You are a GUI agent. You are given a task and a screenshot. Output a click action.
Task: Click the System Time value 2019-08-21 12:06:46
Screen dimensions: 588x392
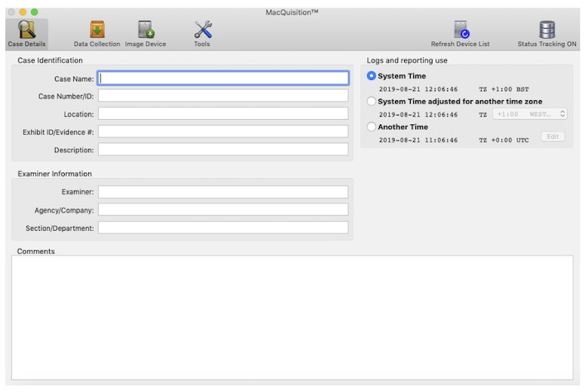tap(418, 89)
